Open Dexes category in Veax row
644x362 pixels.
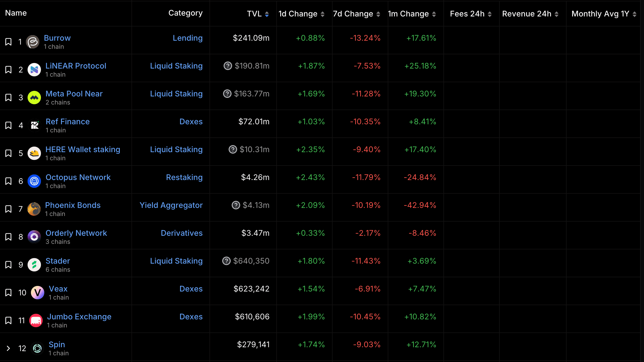[x=191, y=289]
